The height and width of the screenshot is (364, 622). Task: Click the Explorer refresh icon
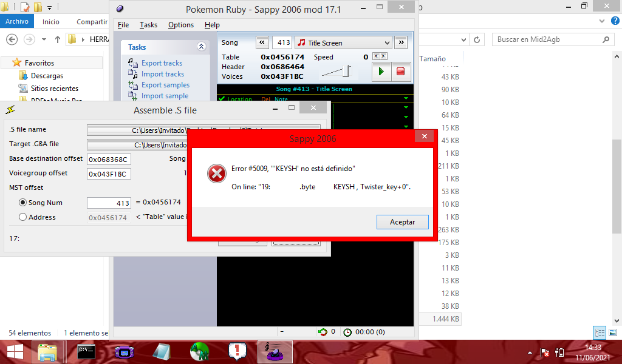pos(478,39)
